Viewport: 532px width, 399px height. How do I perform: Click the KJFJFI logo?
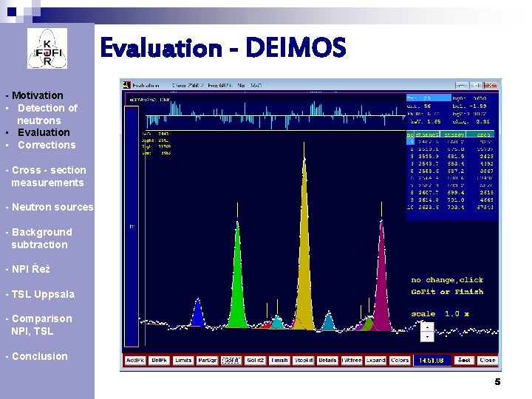(x=47, y=49)
